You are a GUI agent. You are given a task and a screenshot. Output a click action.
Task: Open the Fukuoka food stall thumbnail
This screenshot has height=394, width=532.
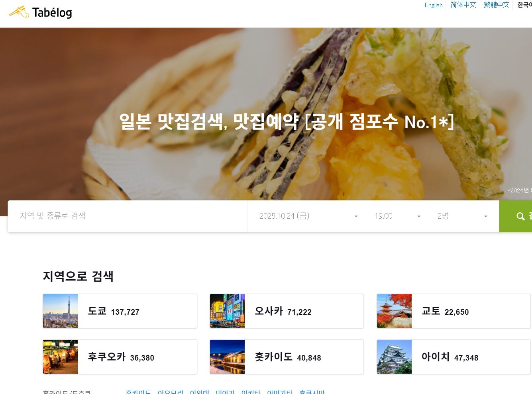tap(61, 357)
